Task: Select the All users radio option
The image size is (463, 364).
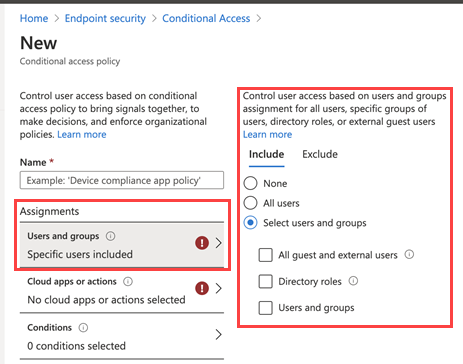Action: [250, 203]
